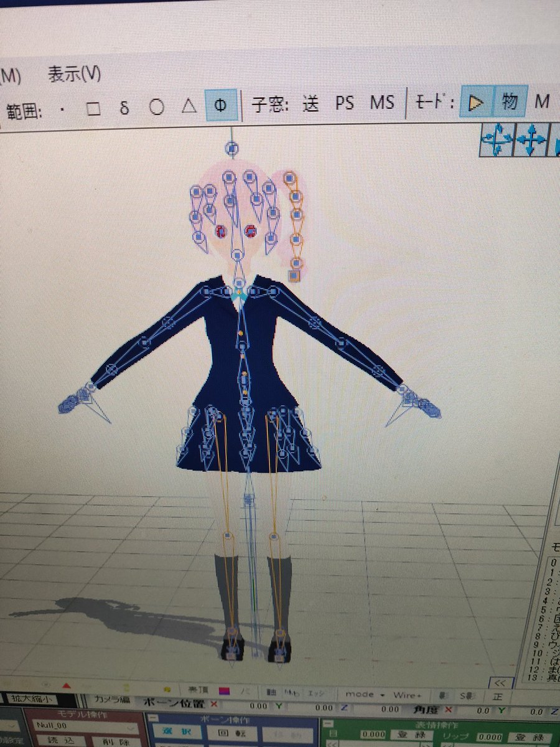560x747 pixels.
Task: Toggle the 物 physics mode button
Action: point(510,101)
